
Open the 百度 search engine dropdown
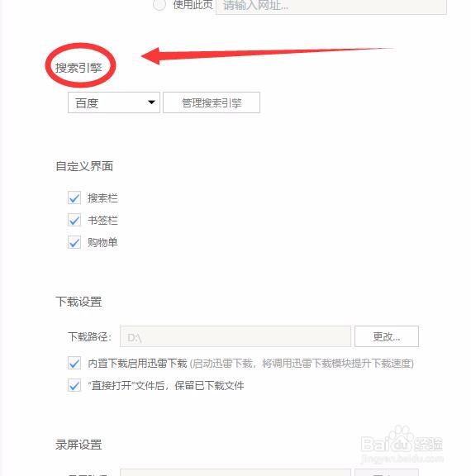click(x=114, y=102)
